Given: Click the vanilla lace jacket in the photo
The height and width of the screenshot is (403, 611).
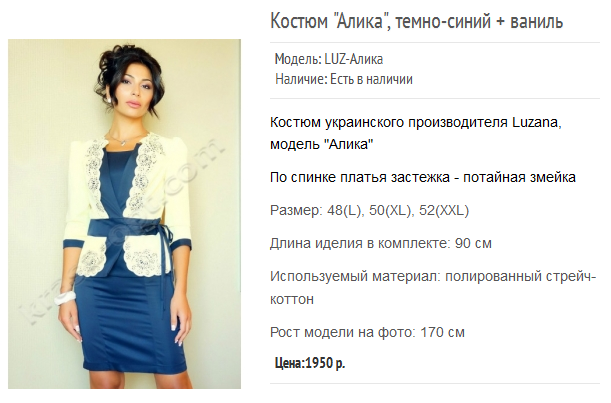Looking at the screenshot, I should 127,203.
